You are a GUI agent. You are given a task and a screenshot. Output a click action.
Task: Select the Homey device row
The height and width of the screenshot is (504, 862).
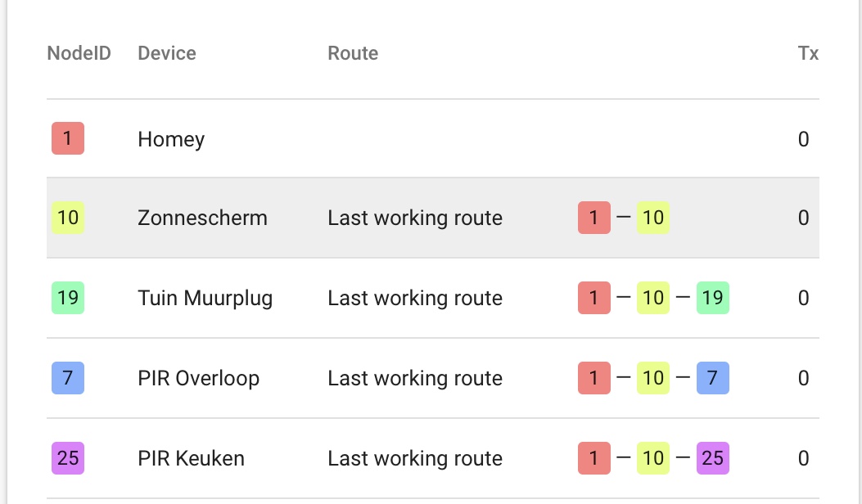click(171, 139)
